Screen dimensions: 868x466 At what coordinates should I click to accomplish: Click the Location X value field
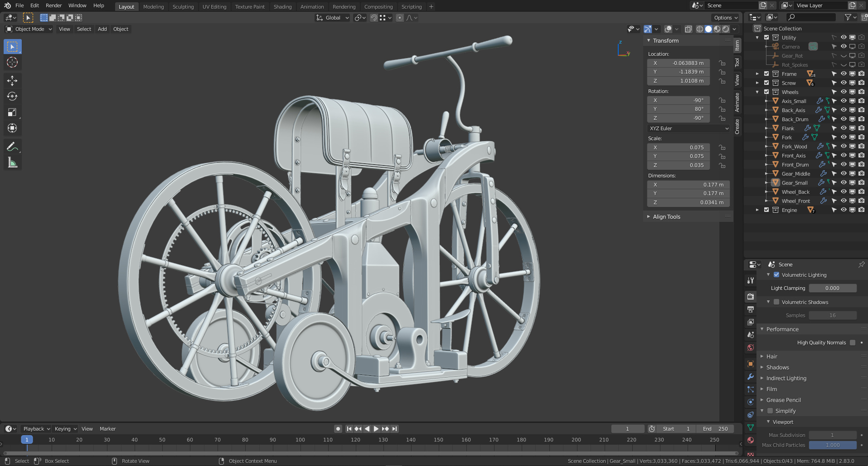pyautogui.click(x=679, y=63)
